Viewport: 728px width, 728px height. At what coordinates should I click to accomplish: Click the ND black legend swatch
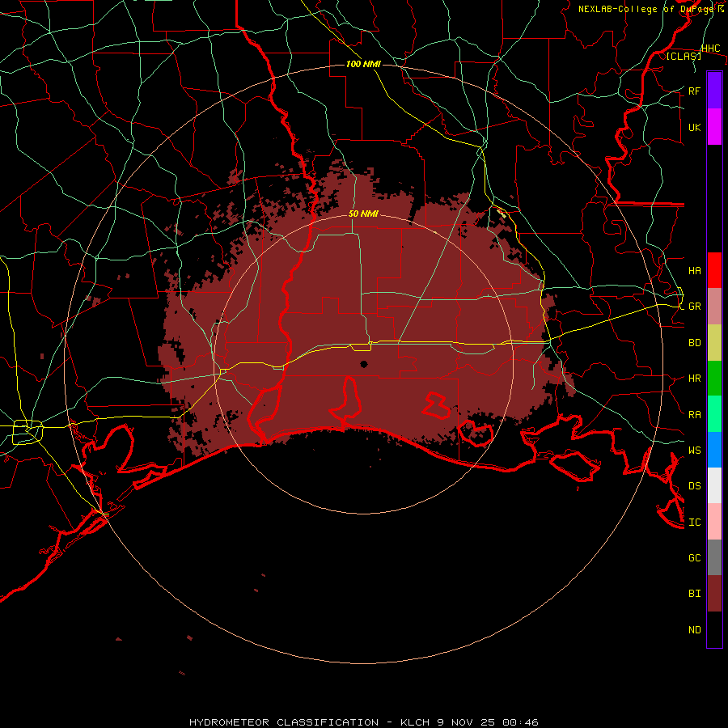click(714, 629)
